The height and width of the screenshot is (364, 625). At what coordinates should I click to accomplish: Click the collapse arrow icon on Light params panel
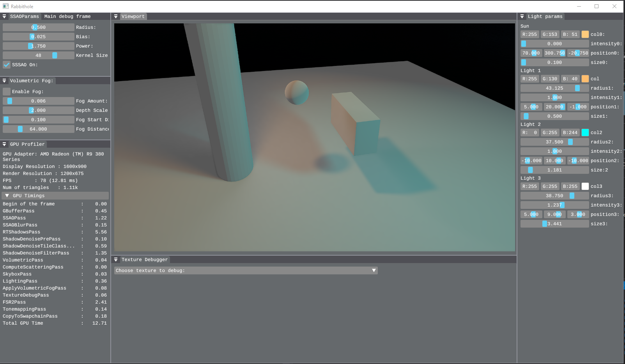(x=522, y=16)
